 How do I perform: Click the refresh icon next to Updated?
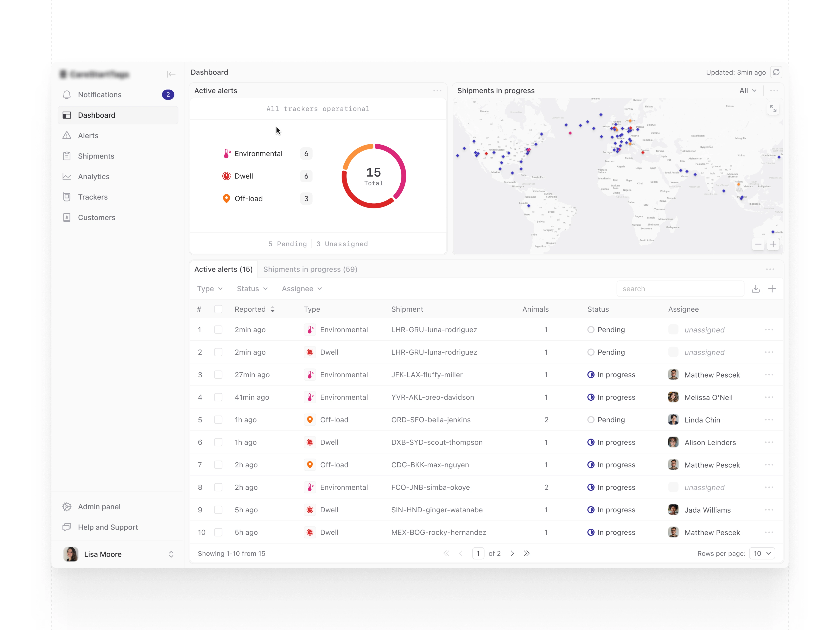point(776,72)
